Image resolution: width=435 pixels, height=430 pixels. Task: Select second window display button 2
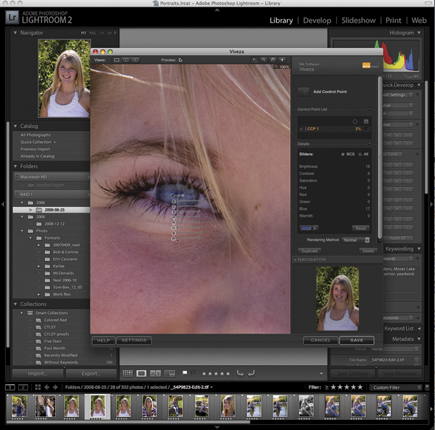click(23, 387)
